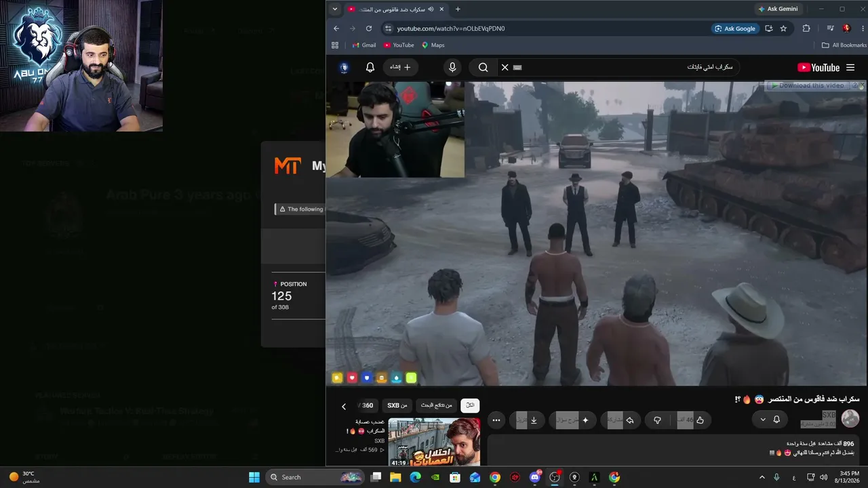Open Nvidia app from the taskbar
868x488 pixels.
coord(435,477)
